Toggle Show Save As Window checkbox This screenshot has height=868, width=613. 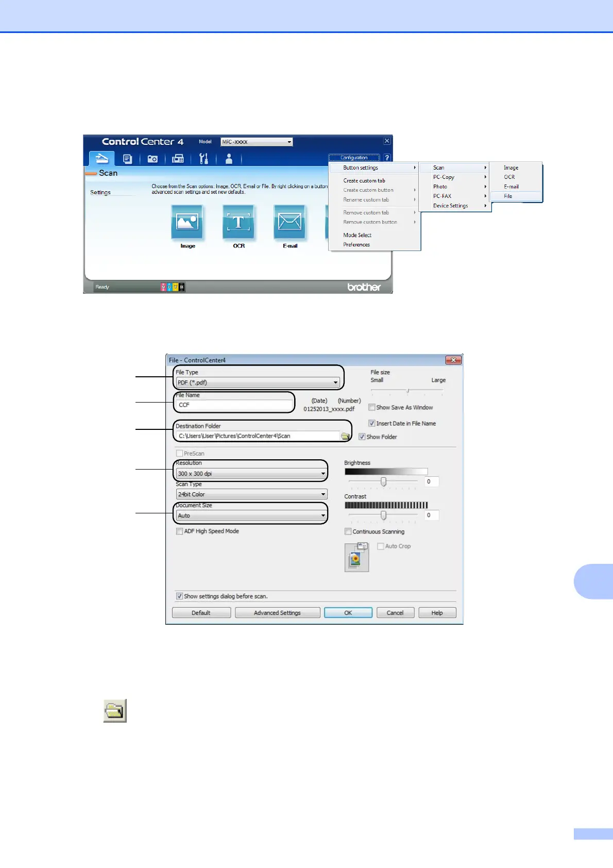click(371, 407)
